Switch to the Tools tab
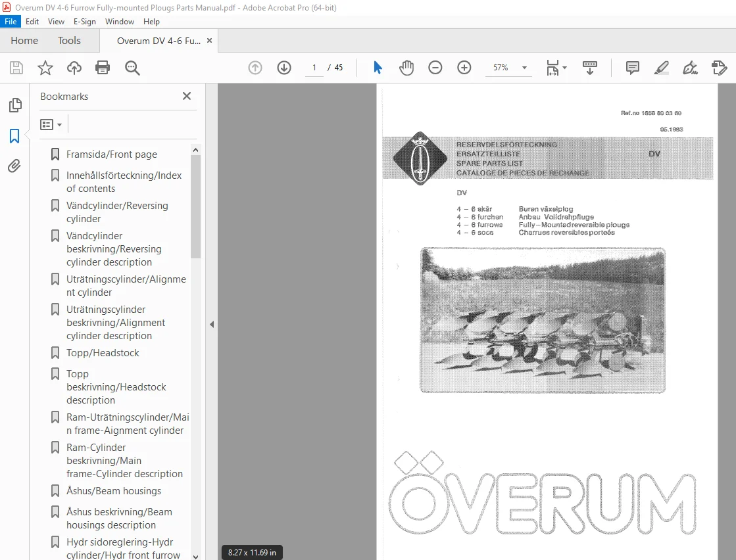This screenshot has height=560, width=736. [x=70, y=41]
